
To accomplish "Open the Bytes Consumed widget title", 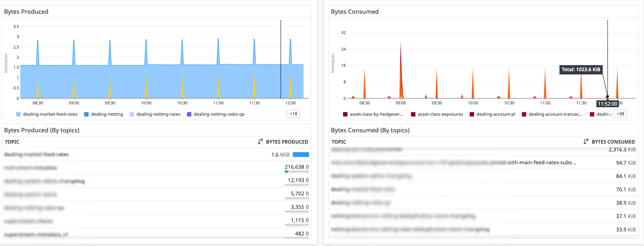I will (355, 11).
